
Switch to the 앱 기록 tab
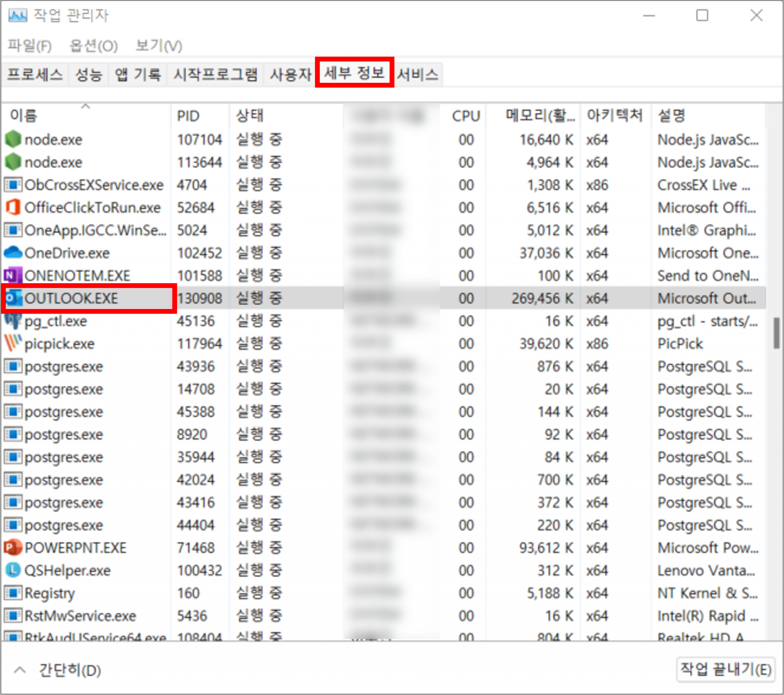click(138, 74)
